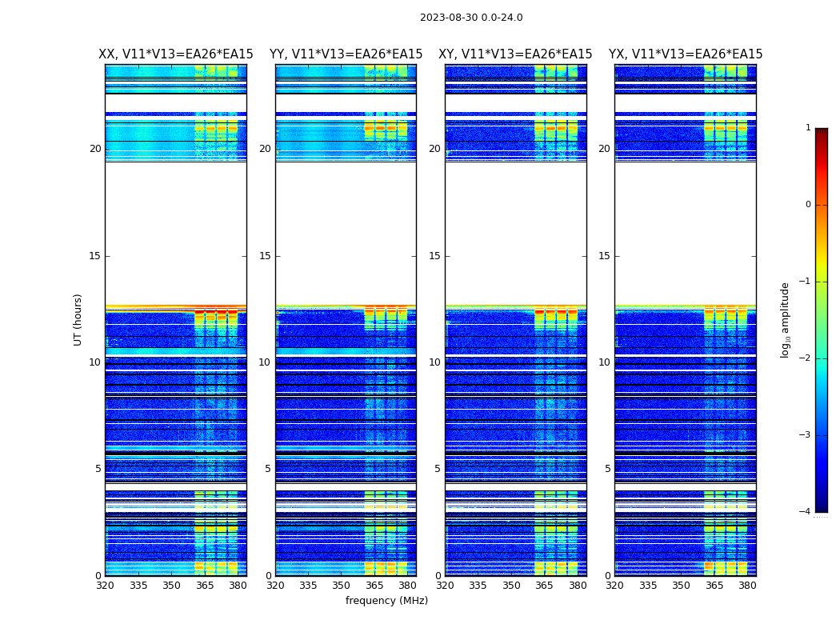Click the XY, V11*V13=EA26*EA15 panel title
The image size is (840, 640).
coord(515,54)
